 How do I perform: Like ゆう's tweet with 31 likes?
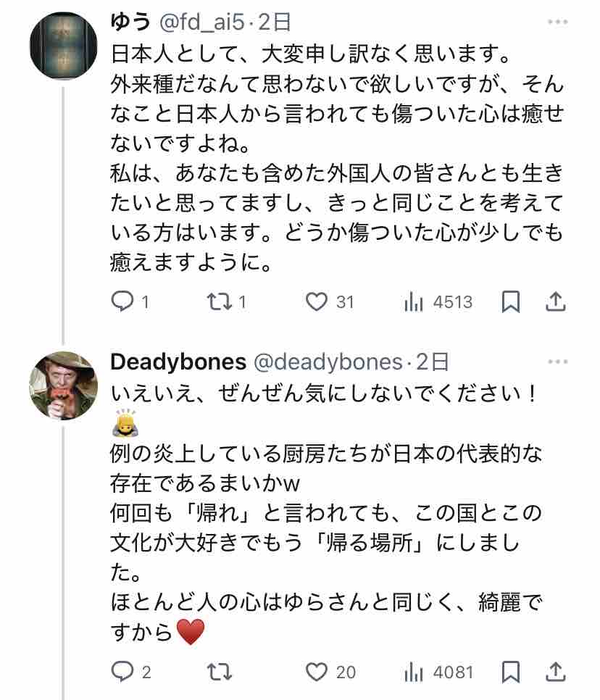pyautogui.click(x=317, y=301)
